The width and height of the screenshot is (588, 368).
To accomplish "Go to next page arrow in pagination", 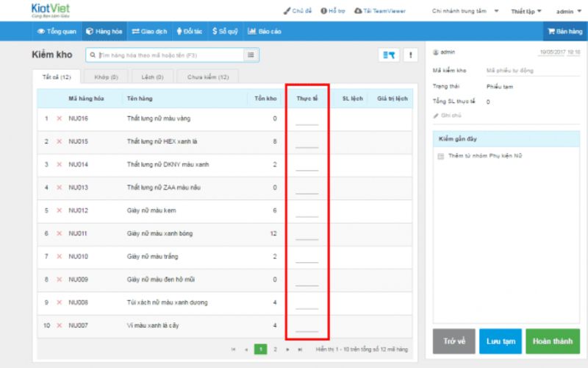I will click(287, 349).
